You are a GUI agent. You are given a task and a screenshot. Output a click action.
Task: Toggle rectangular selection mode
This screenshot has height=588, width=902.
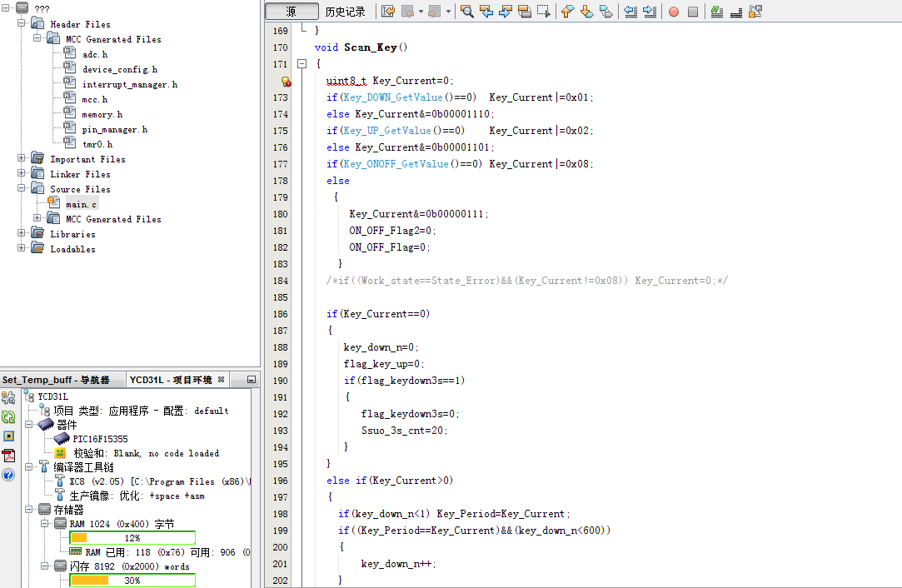pos(544,12)
